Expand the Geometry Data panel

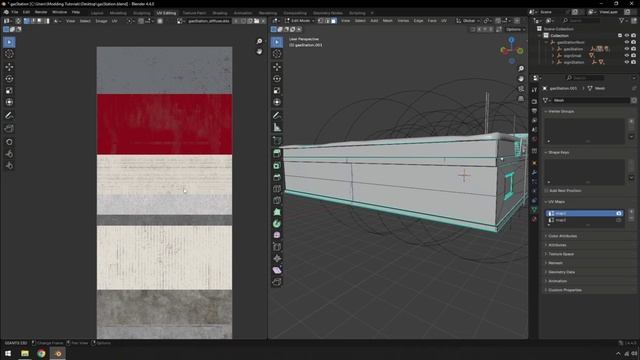pos(560,272)
